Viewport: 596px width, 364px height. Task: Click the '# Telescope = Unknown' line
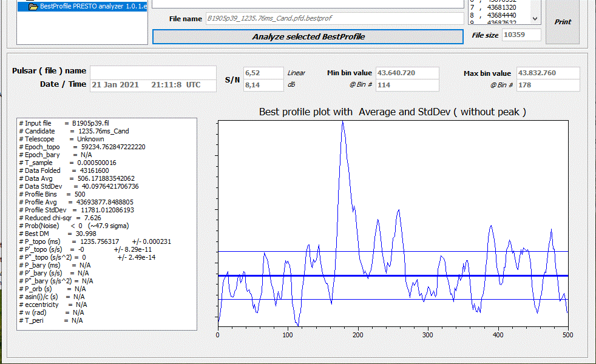(61, 139)
